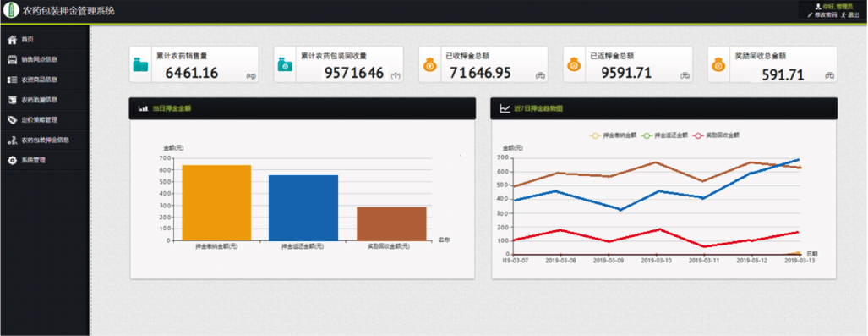Image resolution: width=868 pixels, height=336 pixels.
Task: Click the 农药包装押金信息 sidebar icon
Action: (12, 140)
